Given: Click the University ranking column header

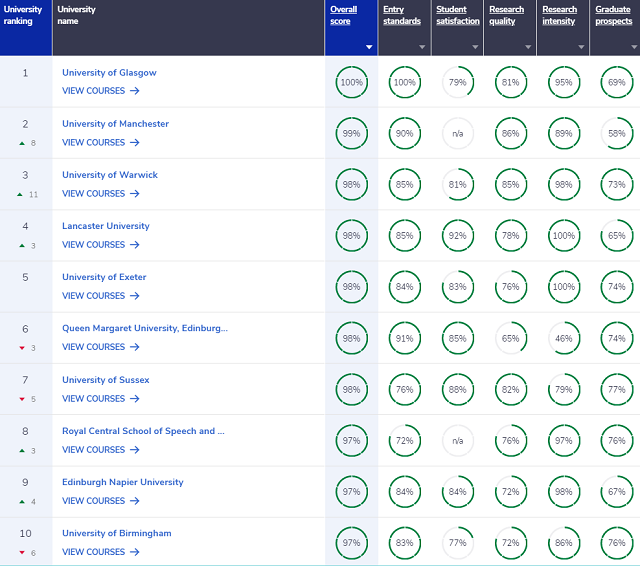Looking at the screenshot, I should 26,28.
